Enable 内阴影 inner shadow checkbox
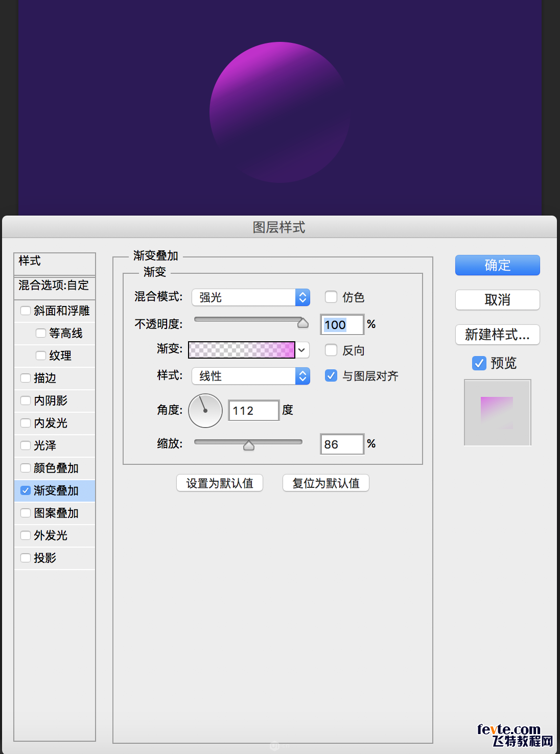The height and width of the screenshot is (754, 560). (x=26, y=400)
